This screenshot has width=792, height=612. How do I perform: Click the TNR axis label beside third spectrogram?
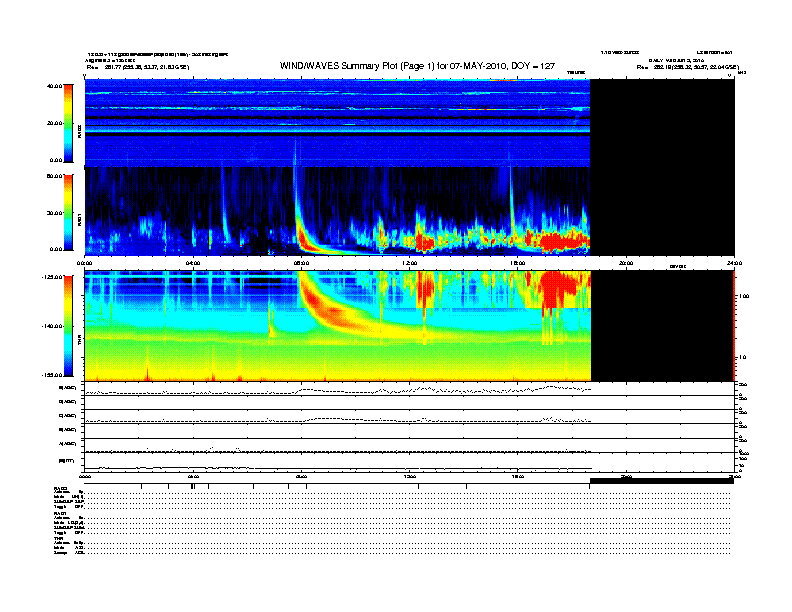point(79,342)
